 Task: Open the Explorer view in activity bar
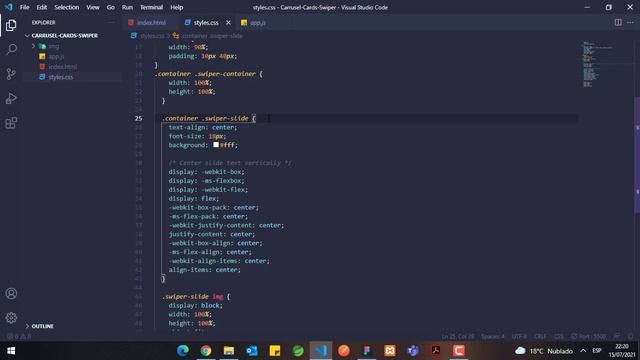(x=11, y=25)
